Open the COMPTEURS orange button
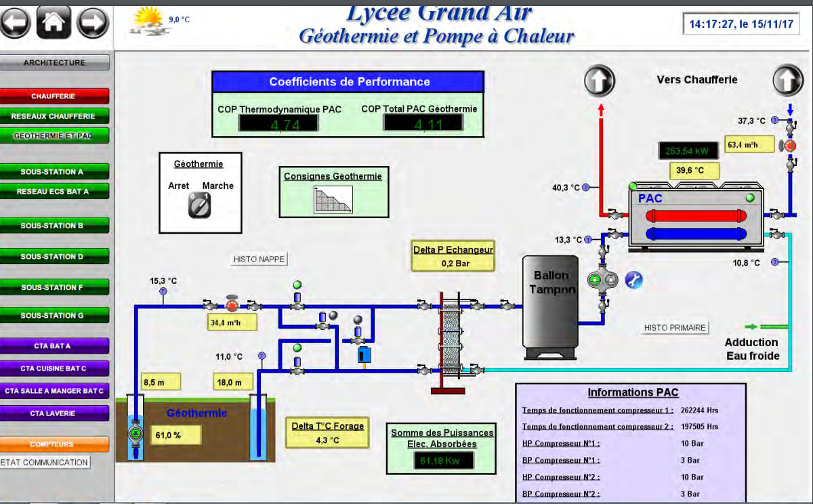Screen dimensions: 813x504 [54, 444]
